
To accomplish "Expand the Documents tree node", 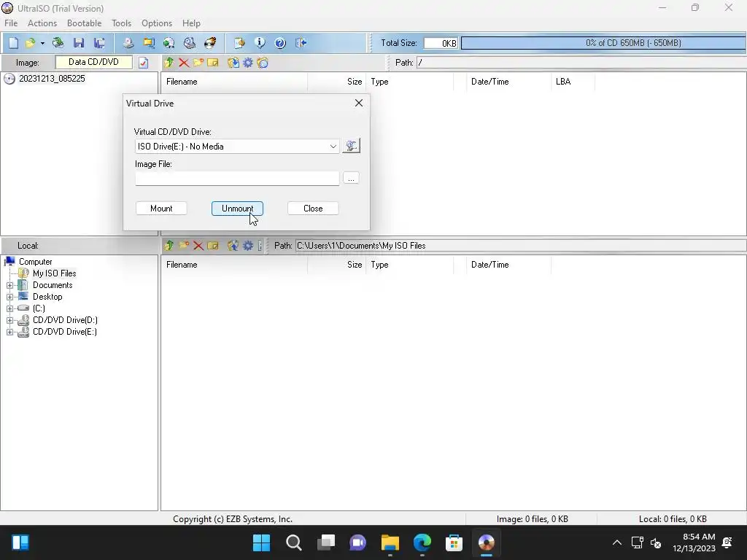I will point(9,285).
